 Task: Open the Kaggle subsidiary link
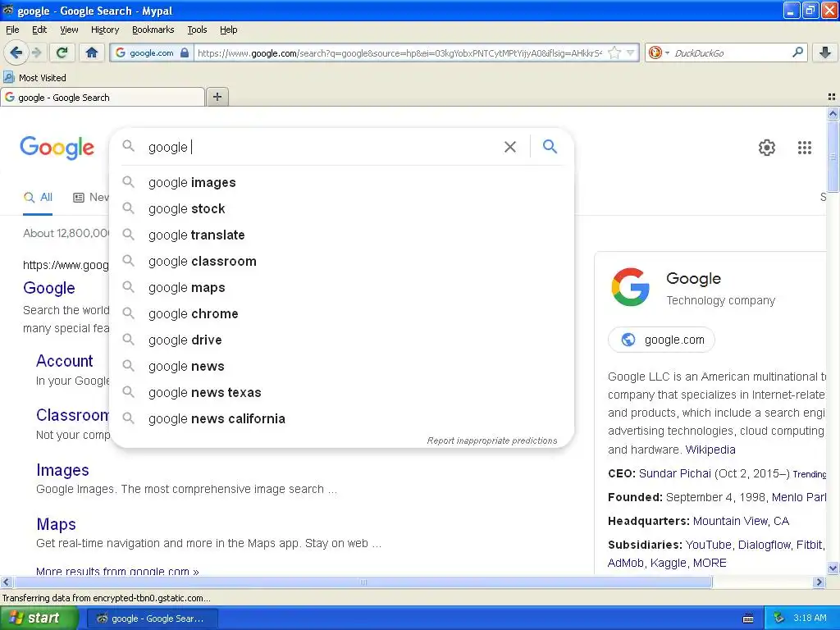pyautogui.click(x=668, y=563)
